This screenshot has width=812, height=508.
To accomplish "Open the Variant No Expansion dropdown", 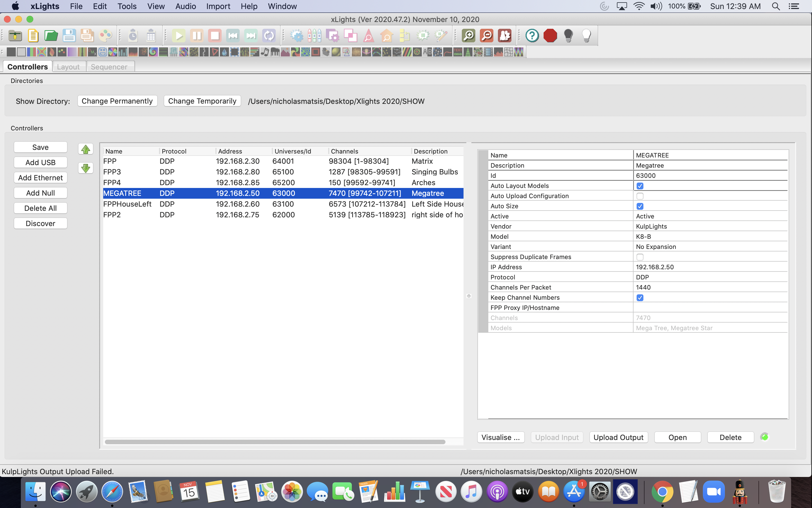I will pyautogui.click(x=710, y=247).
